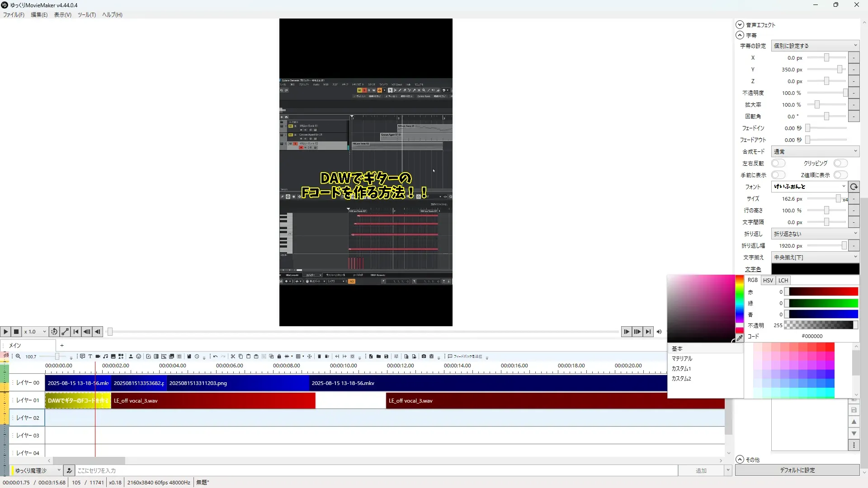Viewport: 868px width, 488px height.
Task: Click the lock icon in timeline toolbar
Action: click(279, 357)
